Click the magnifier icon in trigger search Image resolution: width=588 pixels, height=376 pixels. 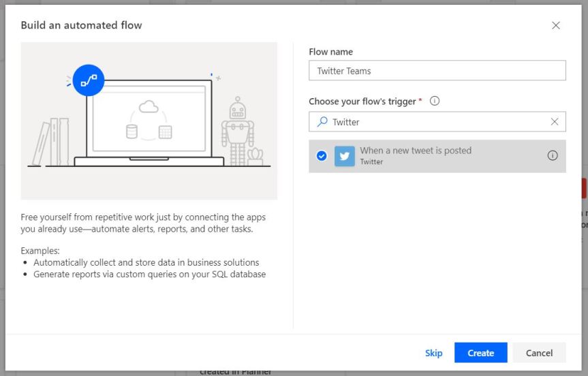pos(322,122)
